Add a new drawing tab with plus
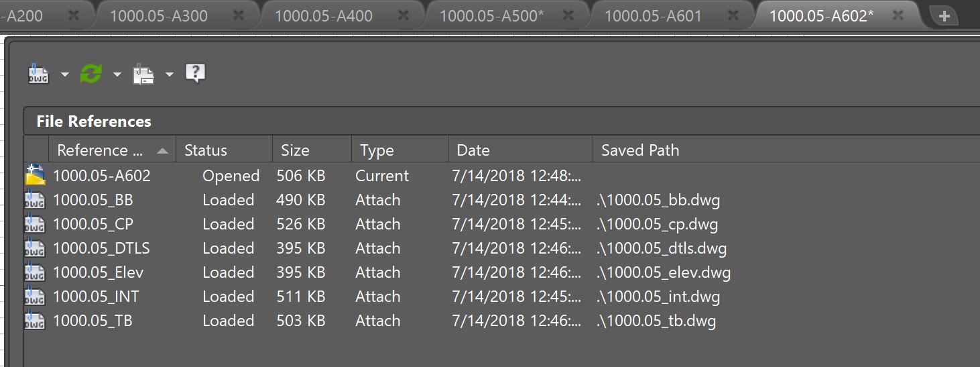 [x=944, y=17]
